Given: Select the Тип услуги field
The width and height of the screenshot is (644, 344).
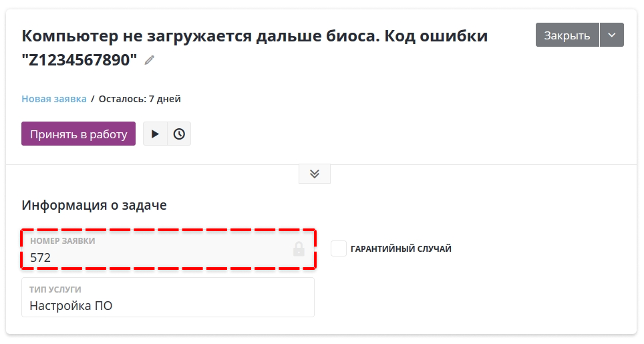Looking at the screenshot, I should pos(168,297).
